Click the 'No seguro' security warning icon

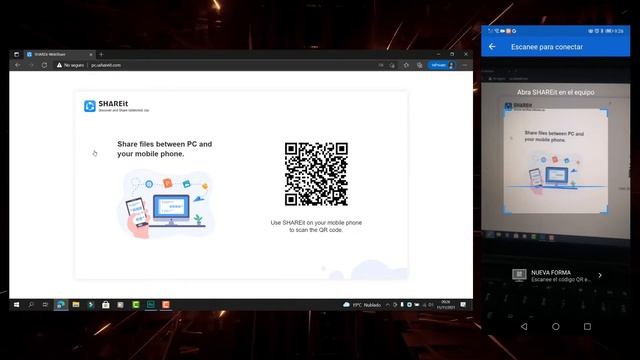click(59, 65)
